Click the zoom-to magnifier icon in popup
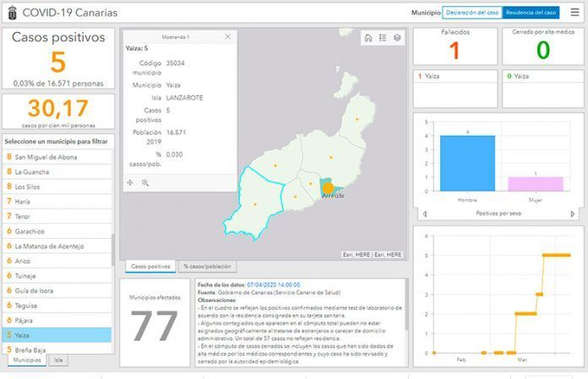The height and width of the screenshot is (379, 588). point(145,183)
